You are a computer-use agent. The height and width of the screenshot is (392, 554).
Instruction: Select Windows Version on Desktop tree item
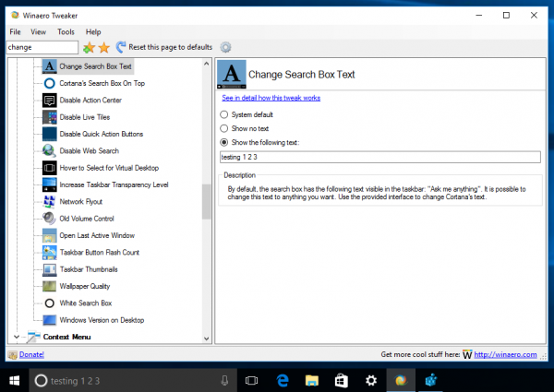[102, 320]
